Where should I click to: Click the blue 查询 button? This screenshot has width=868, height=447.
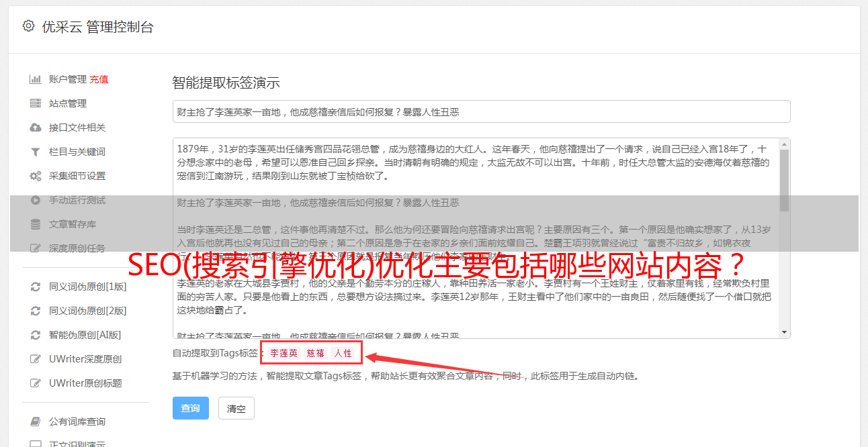click(x=191, y=408)
